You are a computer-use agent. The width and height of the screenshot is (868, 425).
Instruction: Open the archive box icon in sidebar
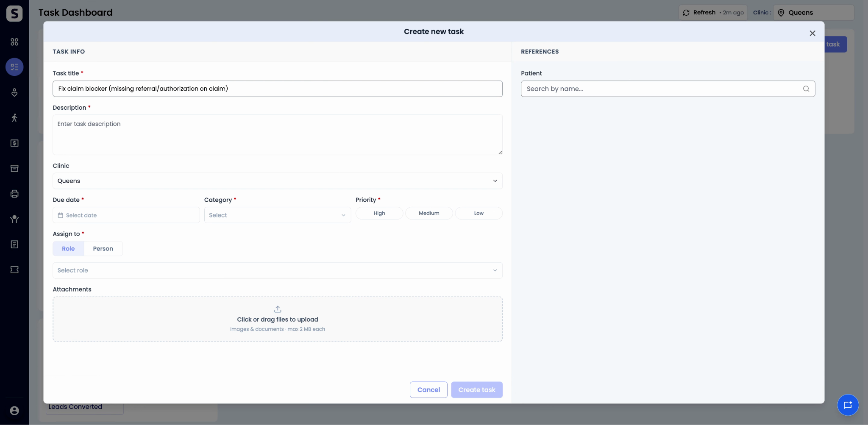pos(14,168)
